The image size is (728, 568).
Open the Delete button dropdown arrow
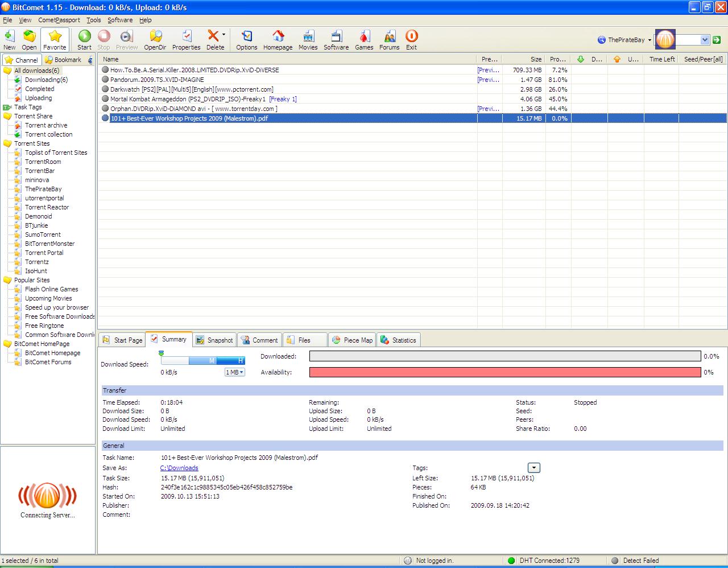tap(224, 35)
